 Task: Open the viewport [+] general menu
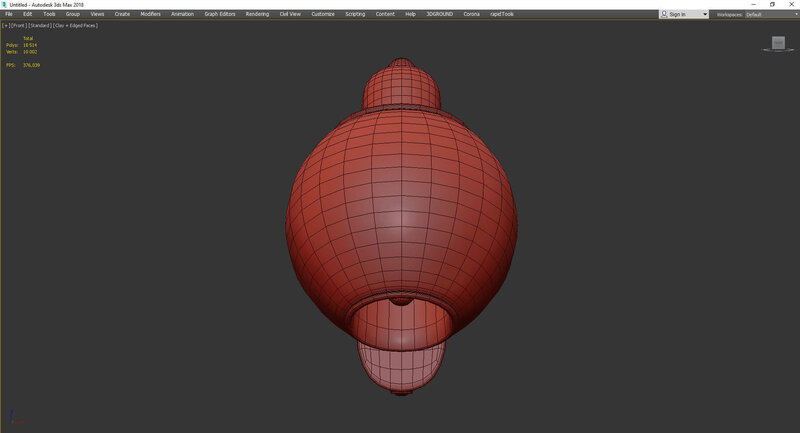click(x=5, y=25)
